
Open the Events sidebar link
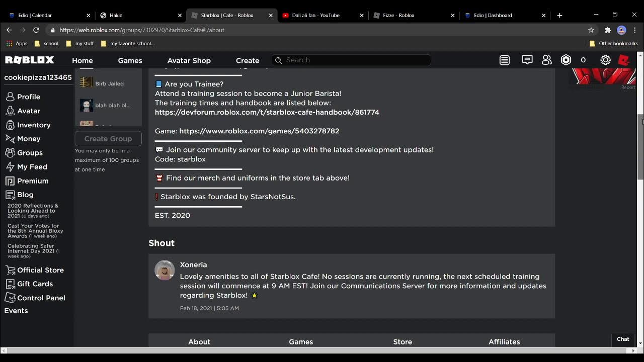[16, 311]
